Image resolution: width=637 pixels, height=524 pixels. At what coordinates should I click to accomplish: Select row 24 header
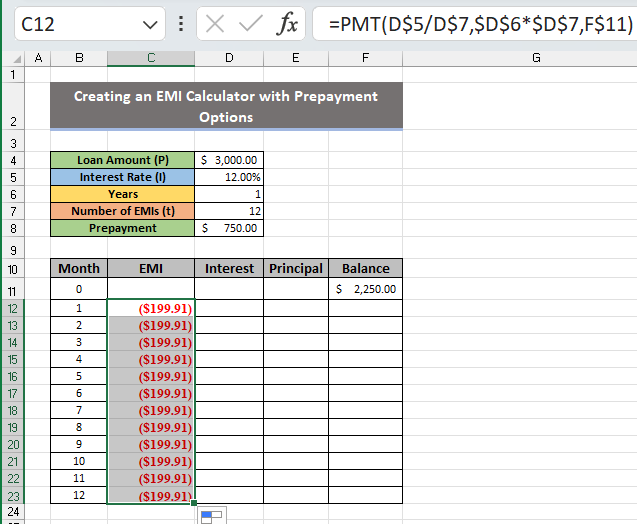[13, 511]
